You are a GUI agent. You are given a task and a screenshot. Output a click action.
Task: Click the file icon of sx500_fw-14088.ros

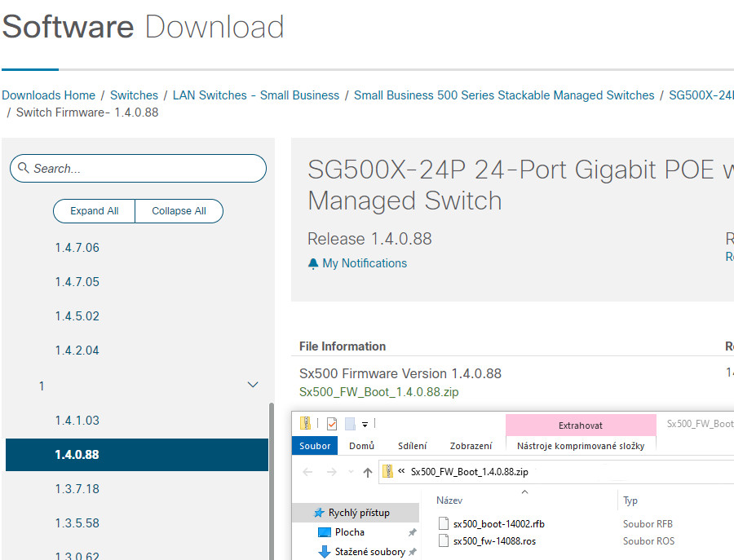coord(444,541)
